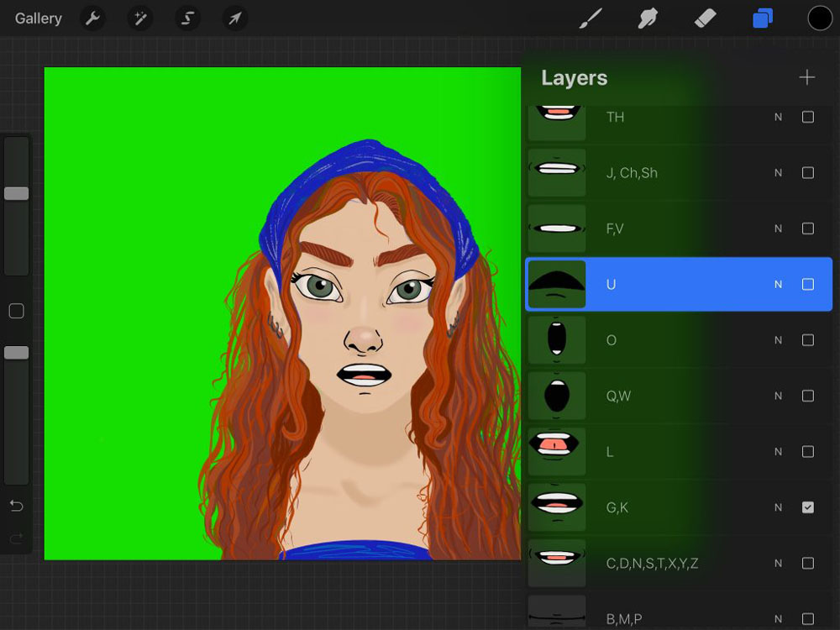Undo with the sidebar arrow

[x=17, y=506]
